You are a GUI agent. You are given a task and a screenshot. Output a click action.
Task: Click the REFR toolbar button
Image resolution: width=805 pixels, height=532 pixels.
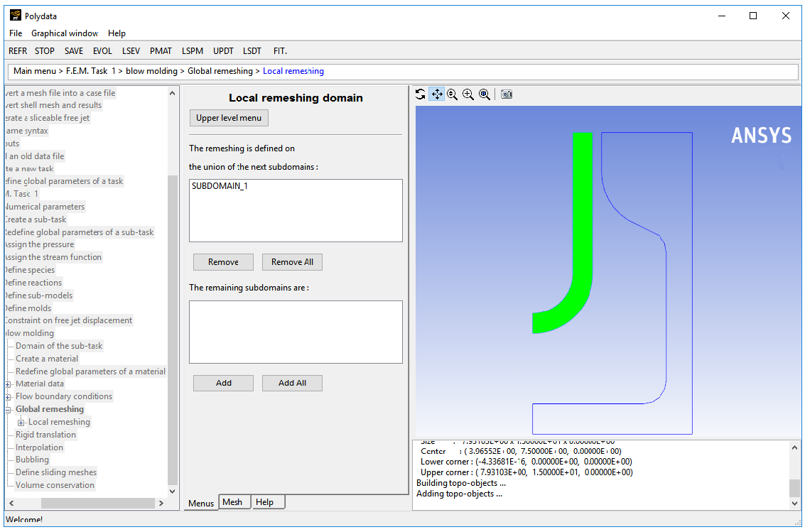(x=18, y=51)
